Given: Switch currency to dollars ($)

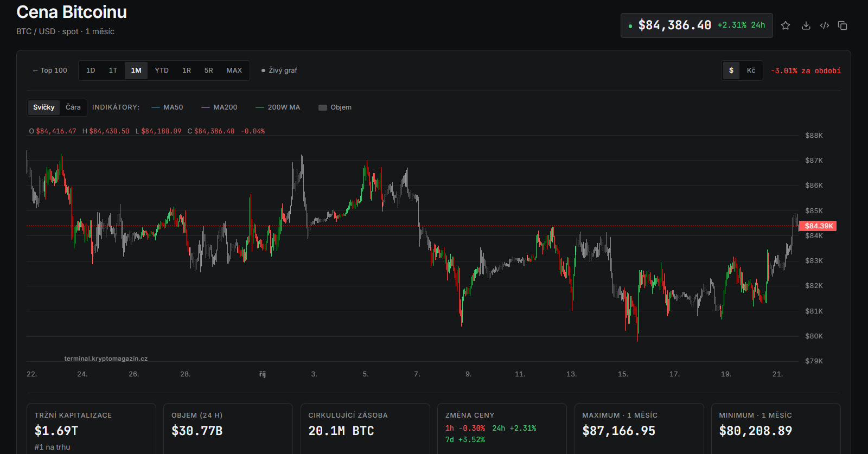Looking at the screenshot, I should pyautogui.click(x=731, y=71).
